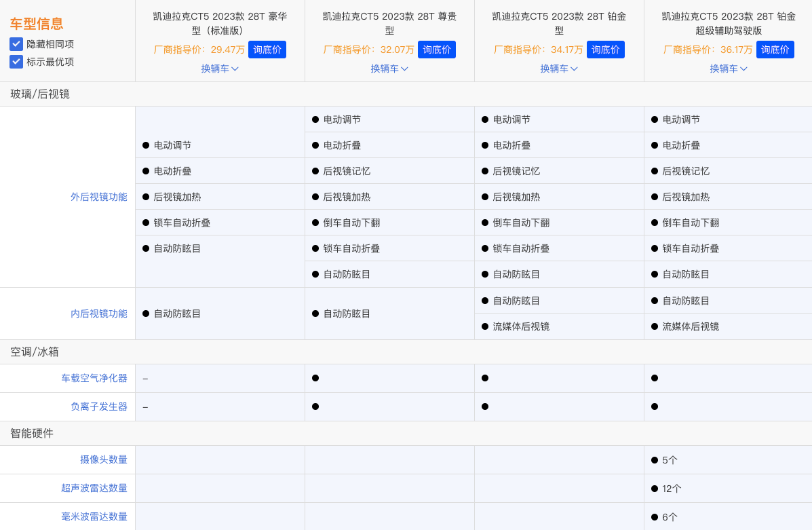
Task: Select the 智能硬件 section header
Action: (32, 433)
